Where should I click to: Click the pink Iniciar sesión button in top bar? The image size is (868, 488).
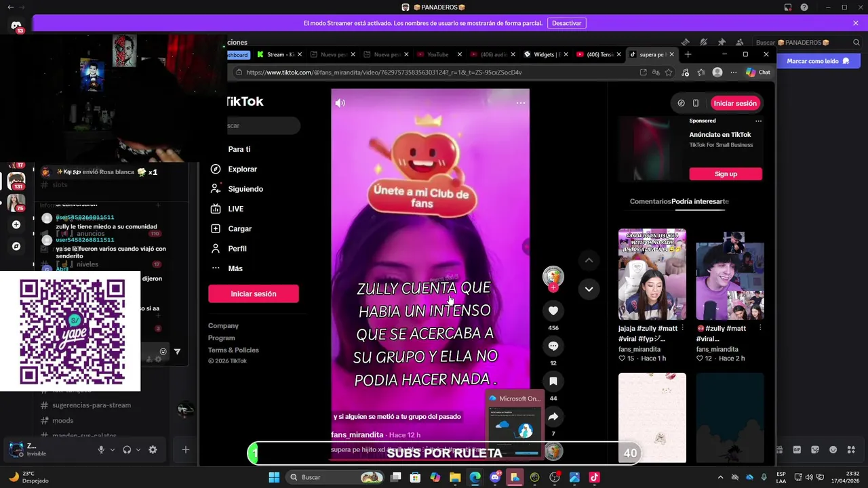[735, 103]
